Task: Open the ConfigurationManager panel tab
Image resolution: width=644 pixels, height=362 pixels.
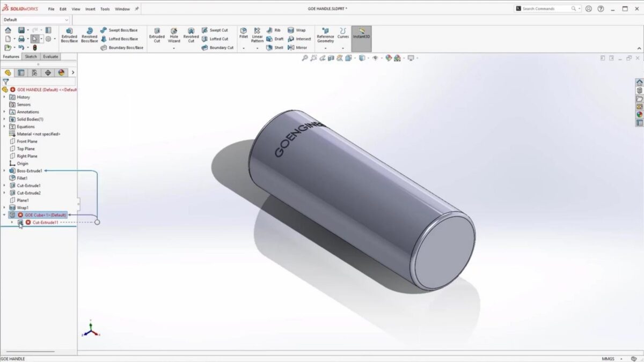Action: pyautogui.click(x=34, y=72)
